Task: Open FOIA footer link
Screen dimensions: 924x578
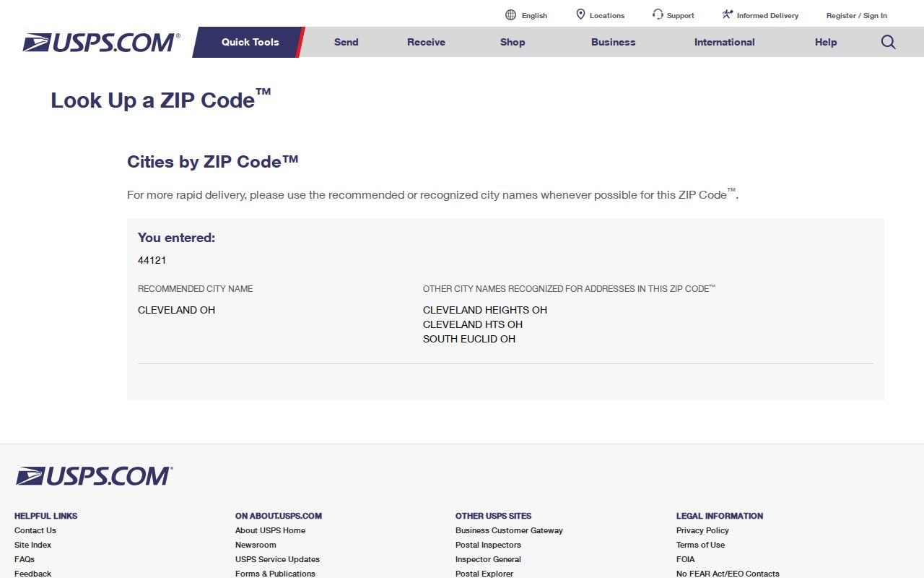Action: click(686, 559)
